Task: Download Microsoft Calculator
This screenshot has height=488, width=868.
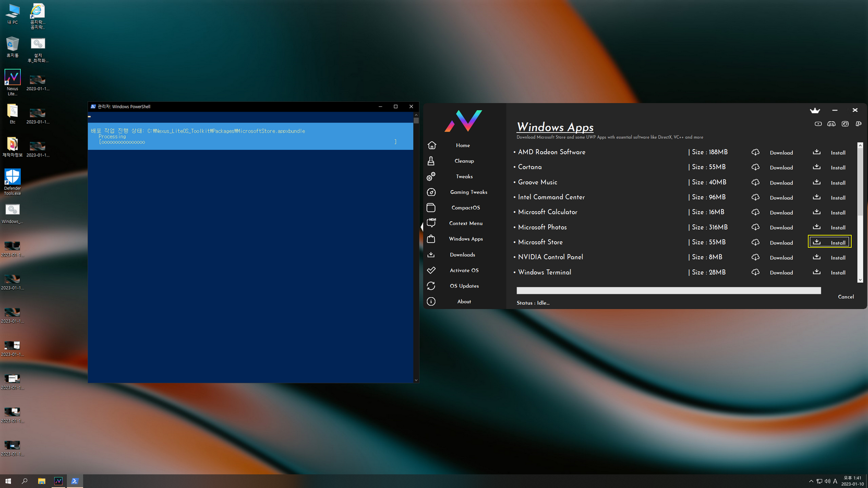Action: point(781,213)
